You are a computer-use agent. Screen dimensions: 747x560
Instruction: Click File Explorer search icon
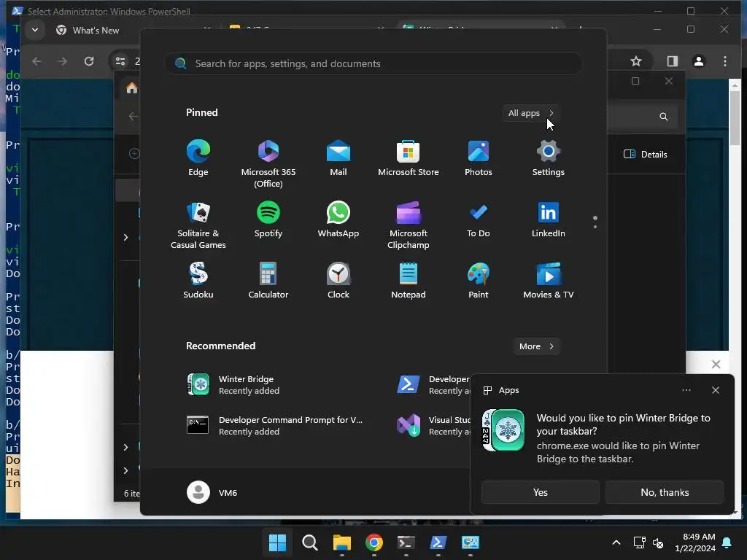coord(664,117)
